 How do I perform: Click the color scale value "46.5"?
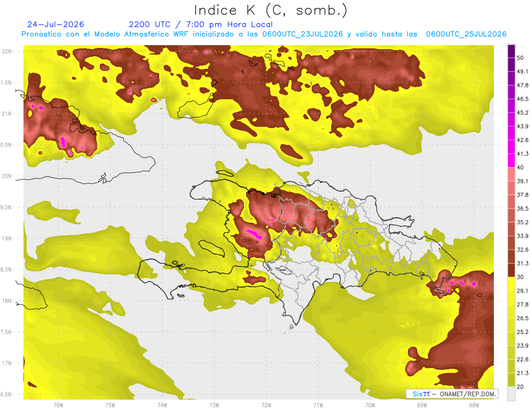[523, 99]
